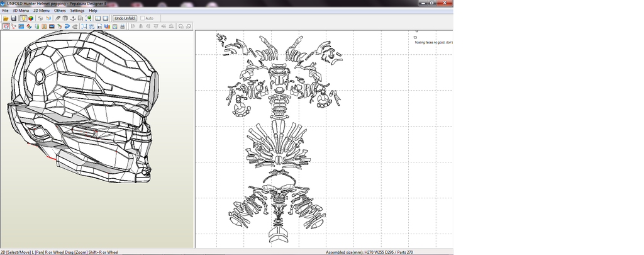Open the 3D Menu
644x255 pixels.
20,11
